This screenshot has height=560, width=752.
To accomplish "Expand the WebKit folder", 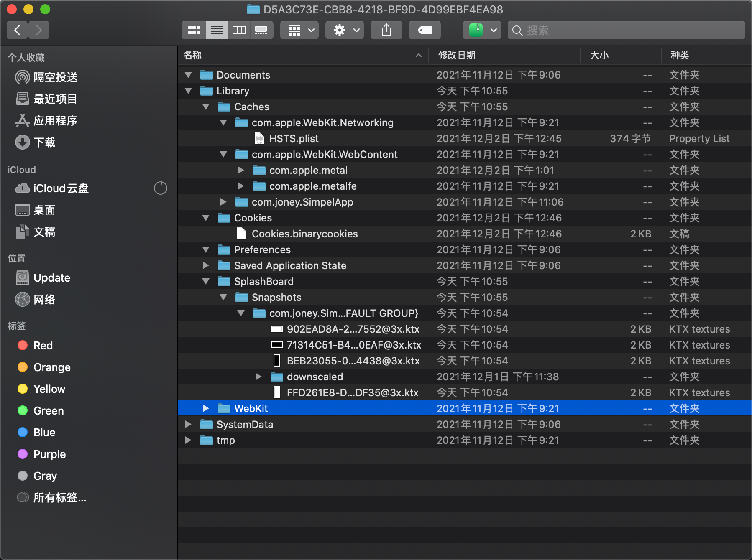I will click(x=205, y=408).
